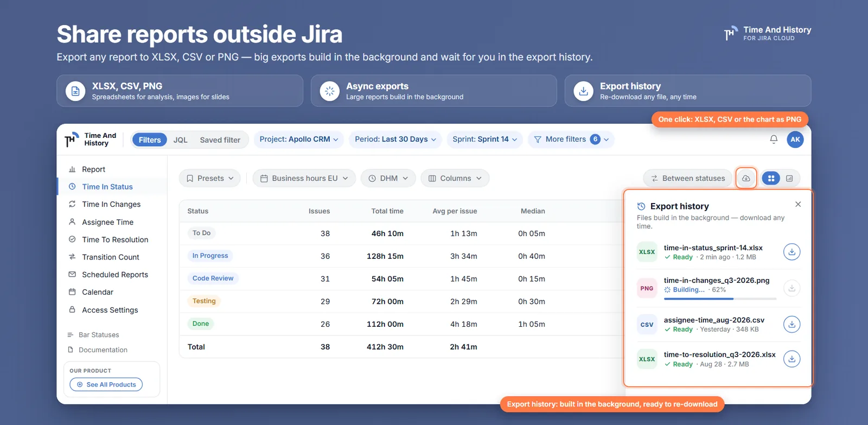Click the cloud export icon
Image resolution: width=868 pixels, height=425 pixels.
pos(746,178)
